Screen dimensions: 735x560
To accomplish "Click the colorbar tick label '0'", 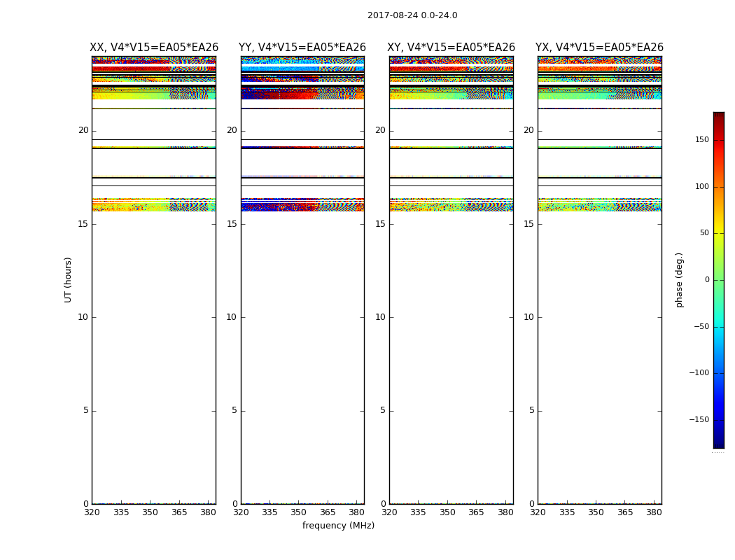I will (x=706, y=280).
